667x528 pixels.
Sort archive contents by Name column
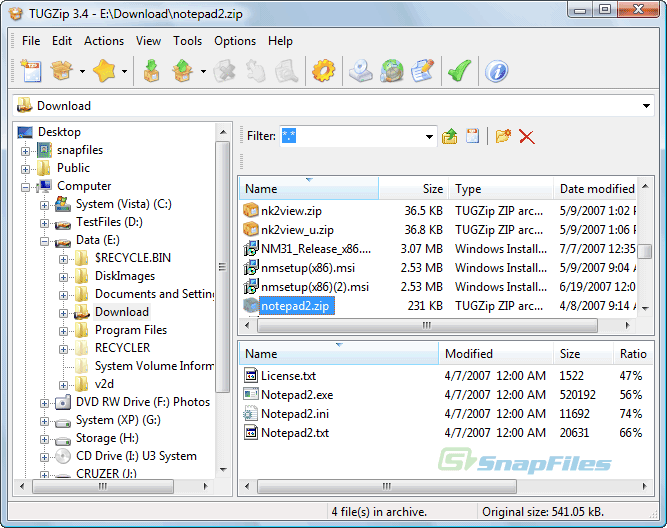(339, 354)
